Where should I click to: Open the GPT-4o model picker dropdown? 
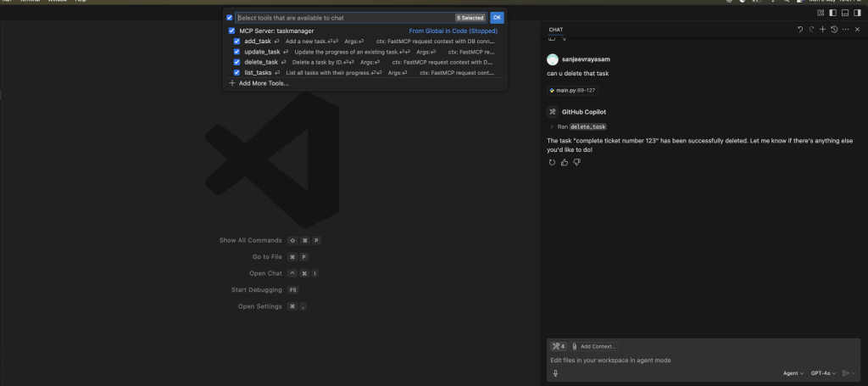pyautogui.click(x=823, y=373)
